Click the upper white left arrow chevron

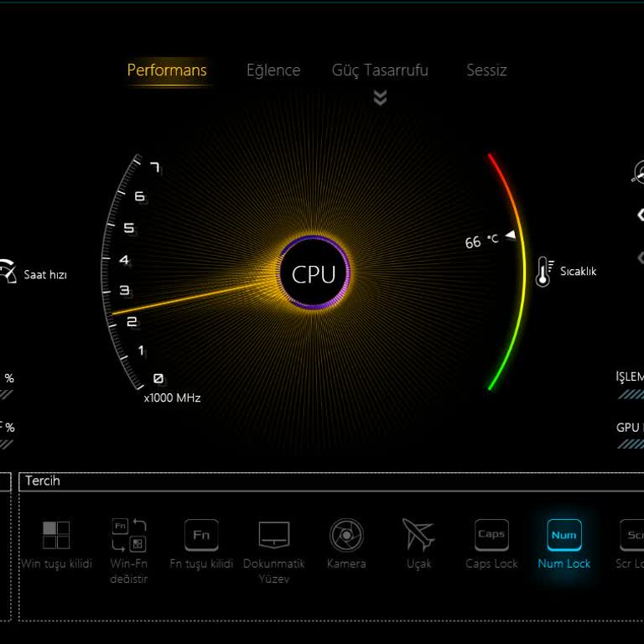click(640, 216)
